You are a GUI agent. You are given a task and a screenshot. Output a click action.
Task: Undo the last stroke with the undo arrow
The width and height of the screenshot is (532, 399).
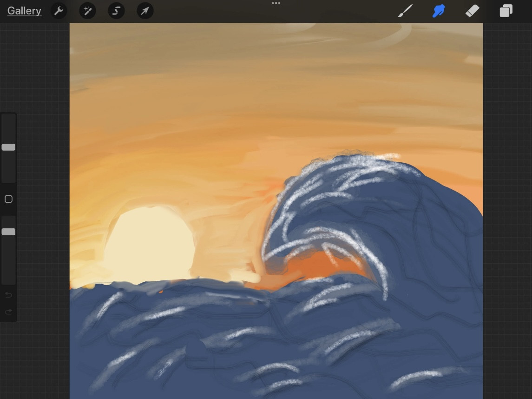[x=8, y=295]
